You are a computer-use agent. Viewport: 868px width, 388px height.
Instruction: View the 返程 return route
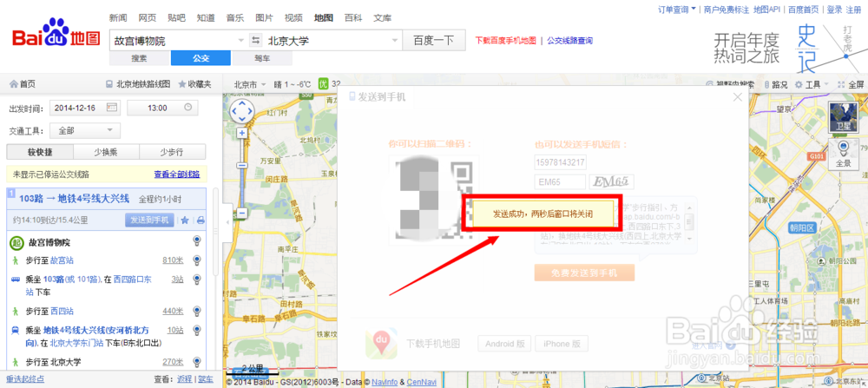tap(184, 379)
